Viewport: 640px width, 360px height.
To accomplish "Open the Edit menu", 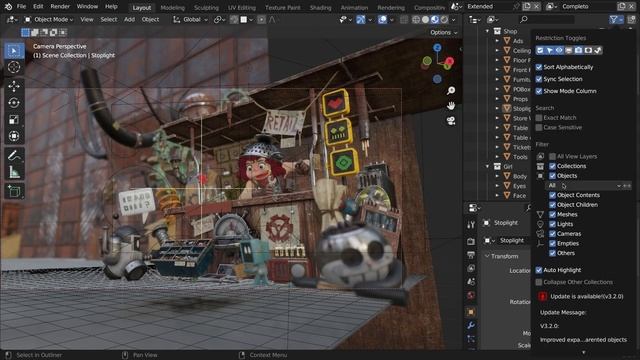I will (38, 7).
